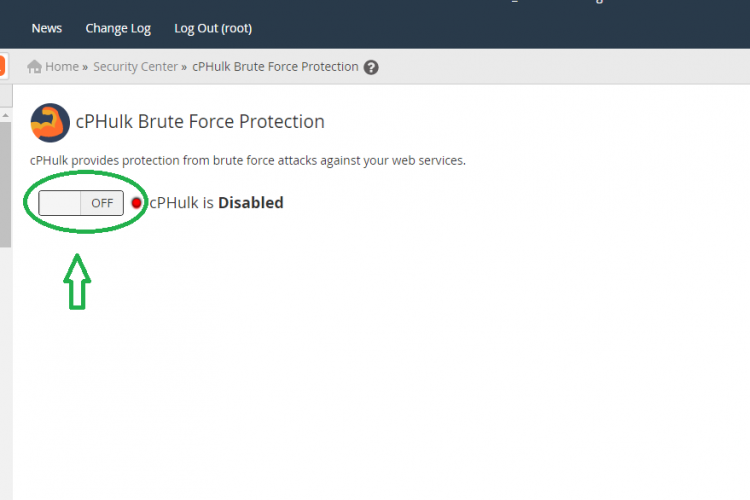
Task: Log out of the root account
Action: pos(213,29)
